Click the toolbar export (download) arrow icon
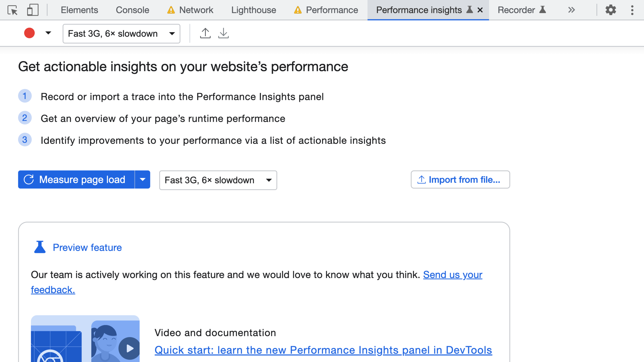The height and width of the screenshot is (362, 644). click(x=223, y=33)
